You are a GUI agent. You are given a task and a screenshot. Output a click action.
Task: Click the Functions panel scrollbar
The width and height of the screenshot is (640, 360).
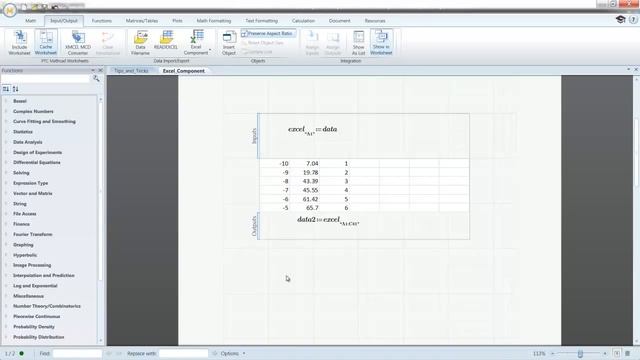pyautogui.click(x=101, y=190)
